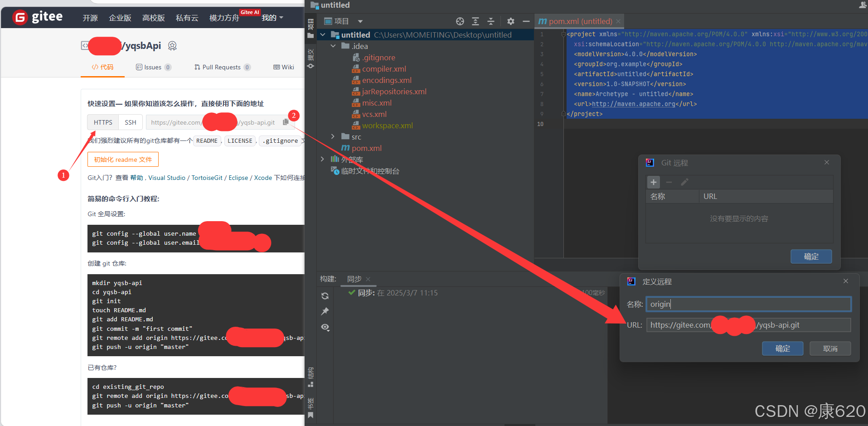Screen dimensions: 868x426
Task: Expand the src folder node
Action: point(333,137)
